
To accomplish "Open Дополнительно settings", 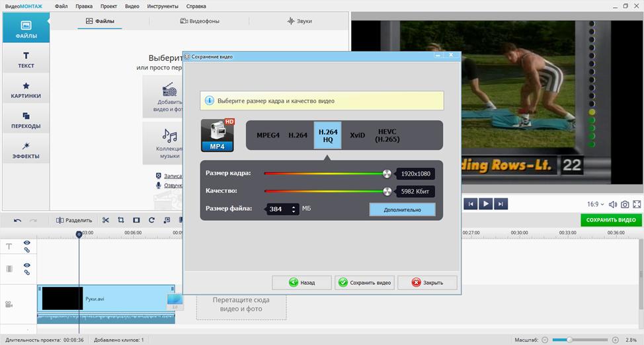I will click(x=402, y=210).
